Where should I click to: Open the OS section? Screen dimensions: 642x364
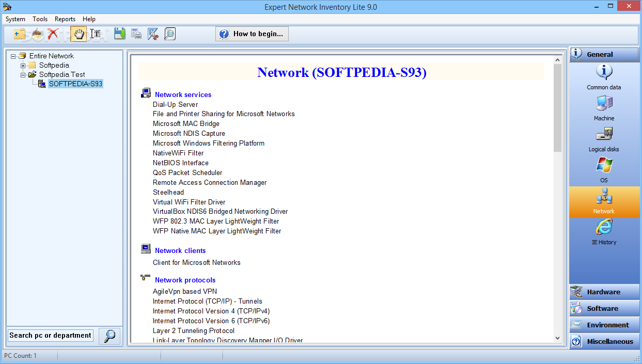tap(604, 170)
